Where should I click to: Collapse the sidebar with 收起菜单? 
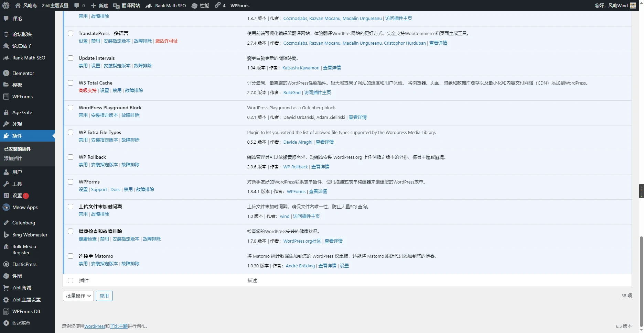(x=21, y=323)
